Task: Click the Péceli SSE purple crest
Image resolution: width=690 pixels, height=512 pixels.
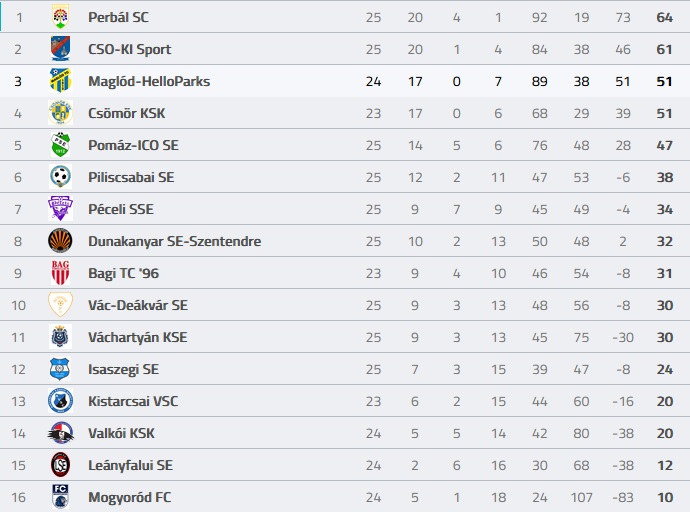Action: (x=60, y=208)
